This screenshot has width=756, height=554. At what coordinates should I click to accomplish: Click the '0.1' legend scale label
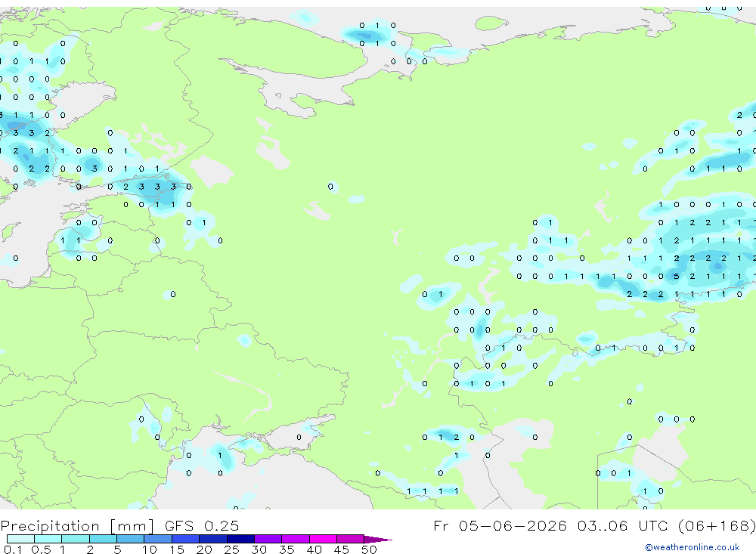click(x=13, y=549)
